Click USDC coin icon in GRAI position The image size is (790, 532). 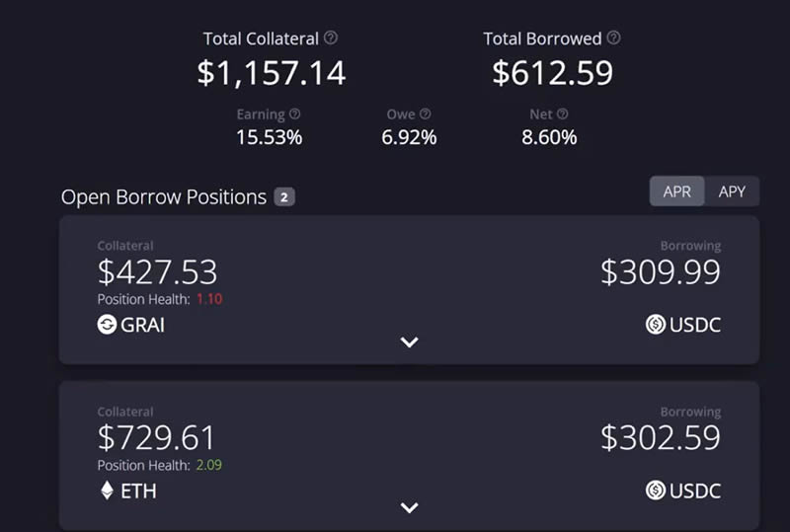click(x=656, y=325)
